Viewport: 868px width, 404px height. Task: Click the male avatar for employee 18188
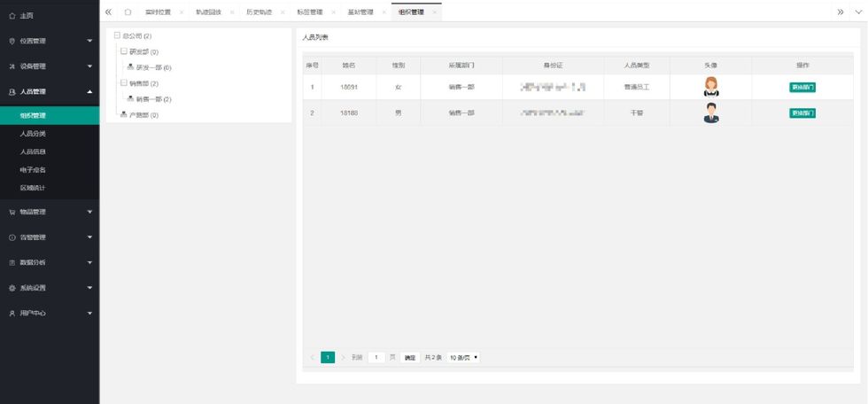pyautogui.click(x=710, y=113)
